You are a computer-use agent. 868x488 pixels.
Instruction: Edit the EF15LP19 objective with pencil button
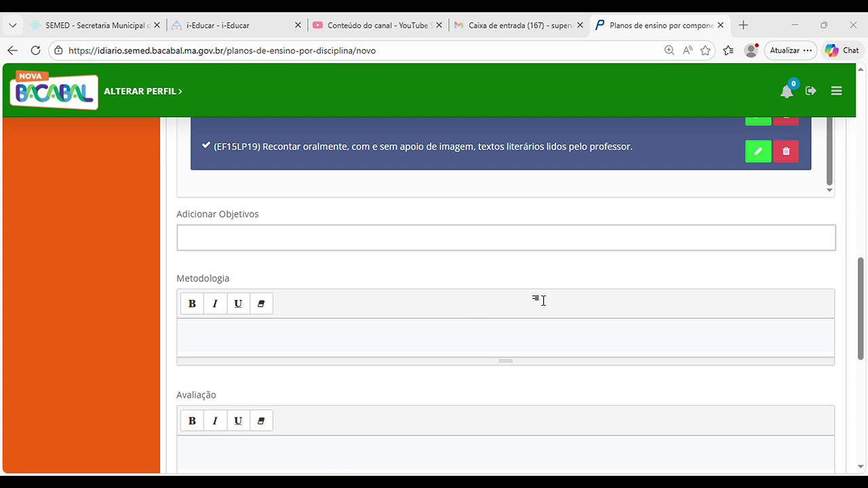coord(758,151)
